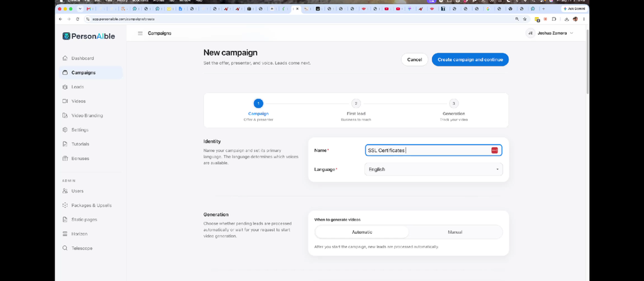Go to the Campaigns sidebar section

click(91, 73)
